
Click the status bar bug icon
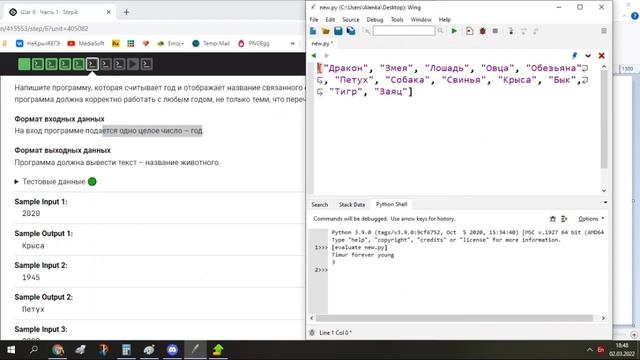[312, 333]
